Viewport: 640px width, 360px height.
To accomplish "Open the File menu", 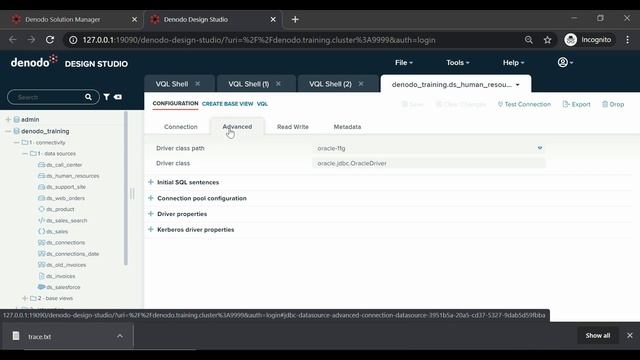I will 404,62.
